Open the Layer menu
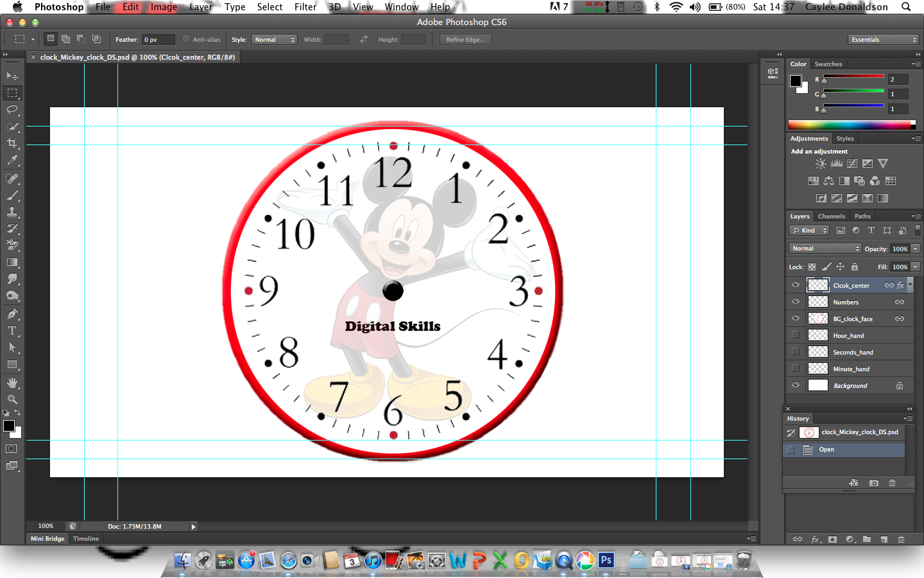924x578 pixels. (201, 7)
